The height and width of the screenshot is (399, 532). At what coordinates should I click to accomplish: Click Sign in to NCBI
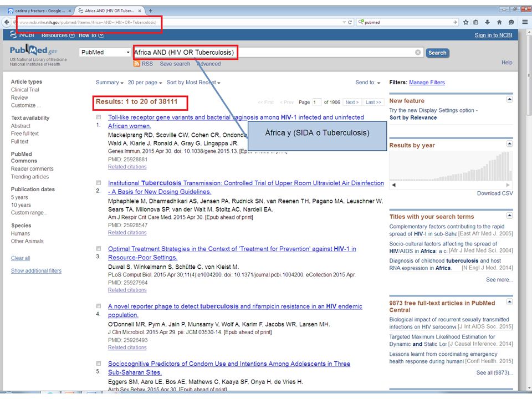[x=493, y=35]
